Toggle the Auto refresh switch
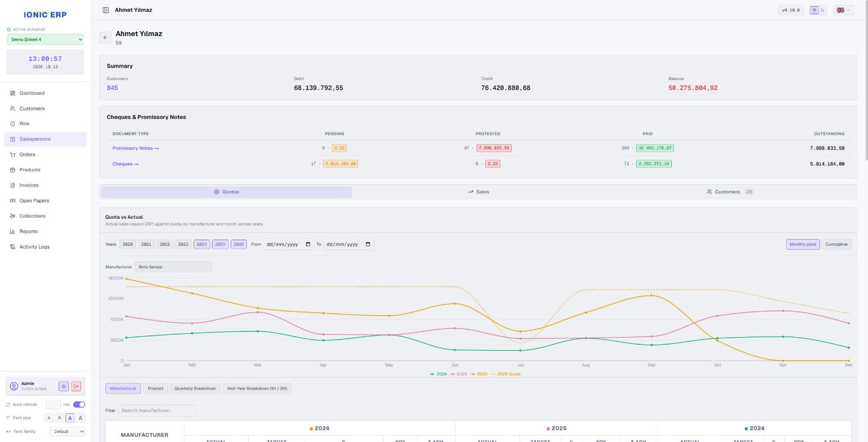This screenshot has height=442, width=868. point(79,404)
